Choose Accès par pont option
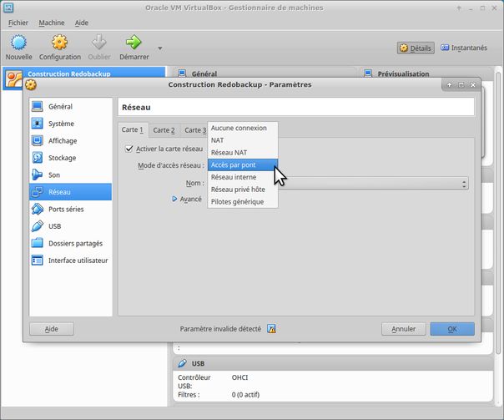This screenshot has height=420, width=504. [x=243, y=165]
